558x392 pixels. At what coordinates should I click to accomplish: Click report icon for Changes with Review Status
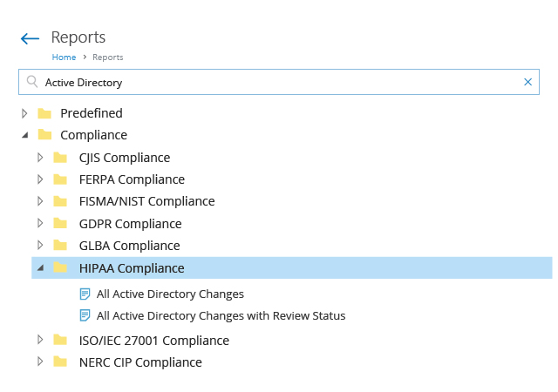click(85, 315)
